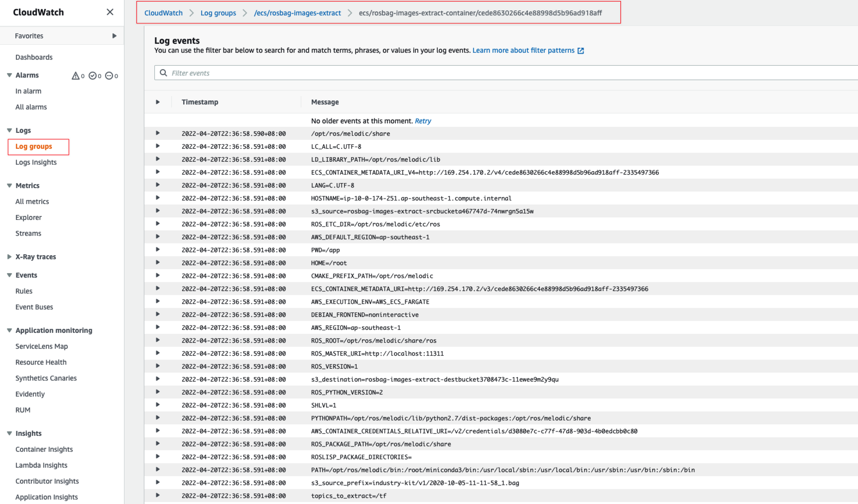The height and width of the screenshot is (504, 858).
Task: Expand the HOME=/root log row
Action: (158, 262)
